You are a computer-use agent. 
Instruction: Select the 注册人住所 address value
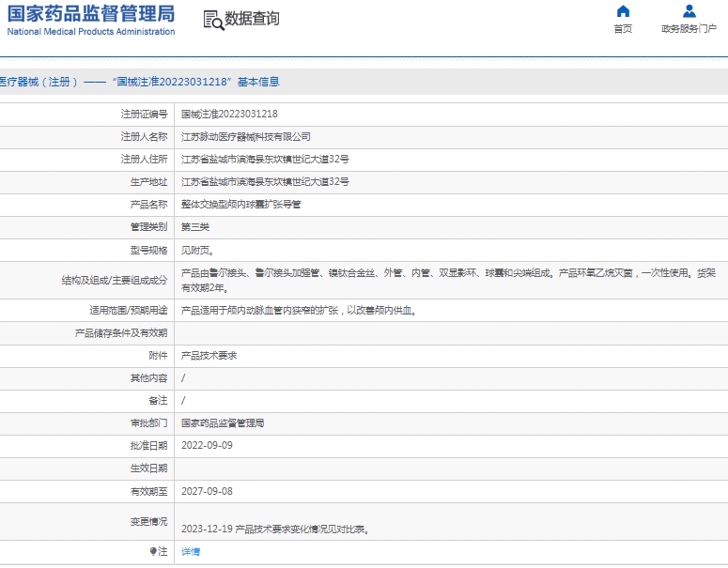tap(265, 160)
